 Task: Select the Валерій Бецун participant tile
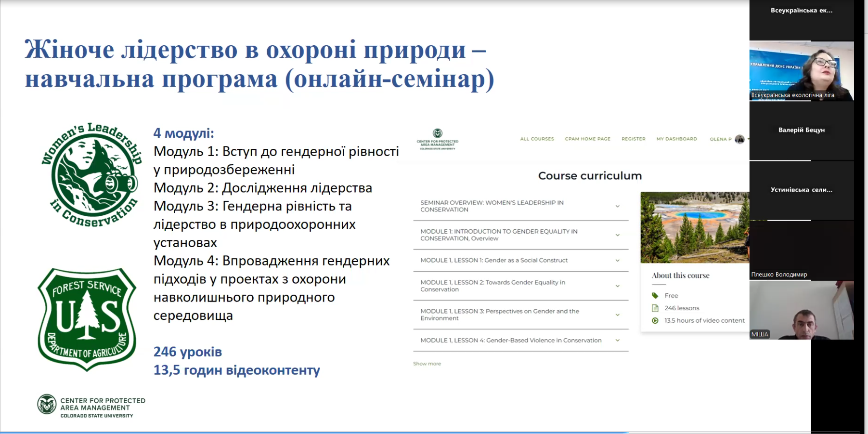click(801, 131)
